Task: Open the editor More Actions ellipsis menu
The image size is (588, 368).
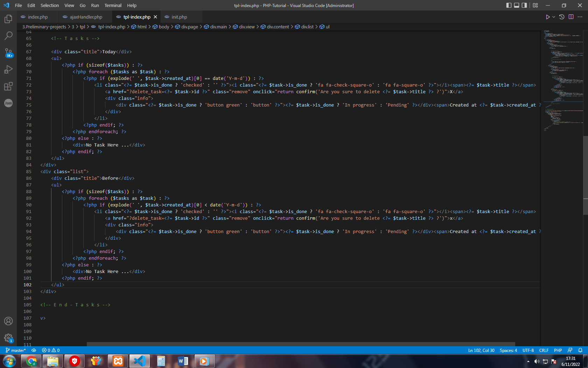Action: [x=580, y=17]
